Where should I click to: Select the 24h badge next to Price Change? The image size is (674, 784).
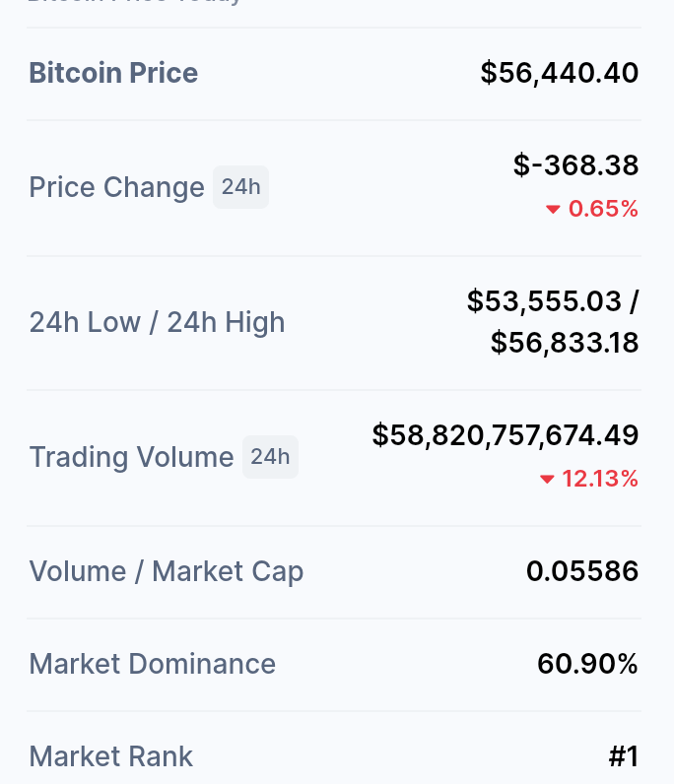click(x=240, y=187)
